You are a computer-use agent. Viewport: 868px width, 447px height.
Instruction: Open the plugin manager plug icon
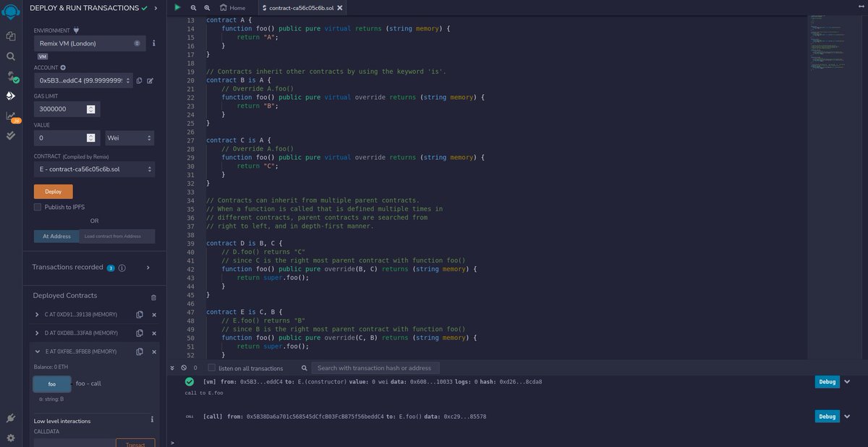tap(11, 418)
